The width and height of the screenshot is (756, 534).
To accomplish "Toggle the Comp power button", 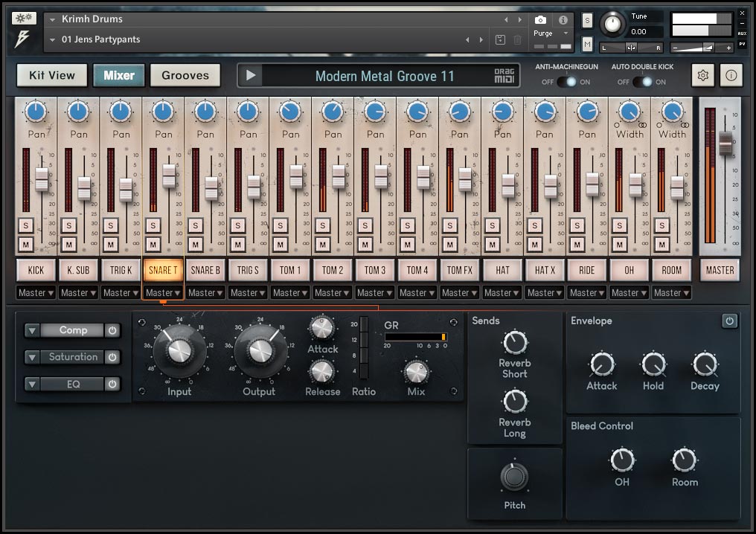I will (x=112, y=331).
